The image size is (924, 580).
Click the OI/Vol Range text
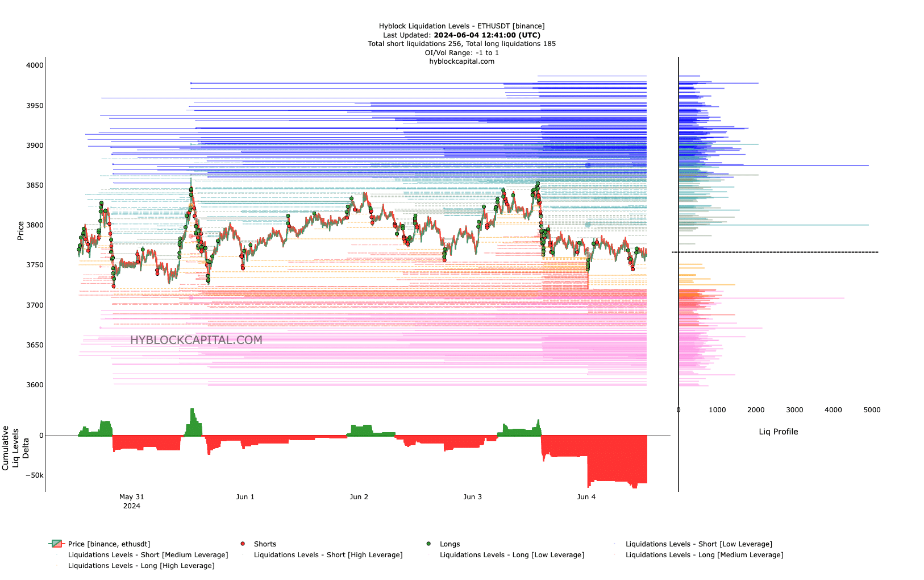tap(461, 53)
